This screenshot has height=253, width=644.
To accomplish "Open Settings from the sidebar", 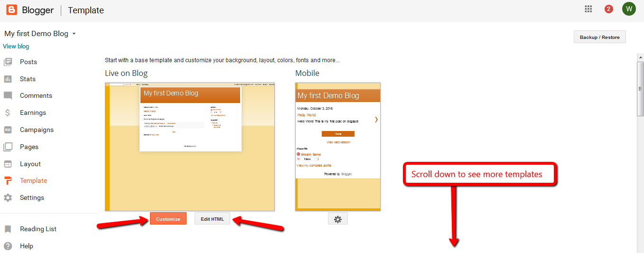I will [x=32, y=197].
